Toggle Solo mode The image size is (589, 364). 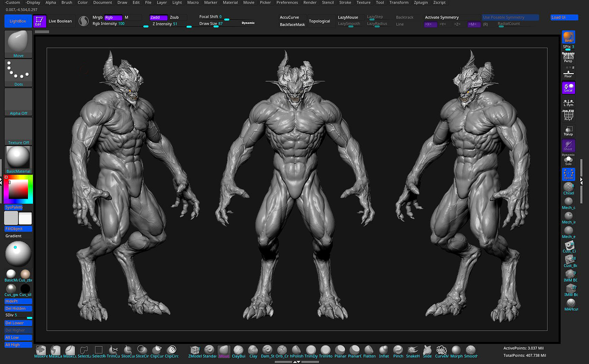(568, 160)
